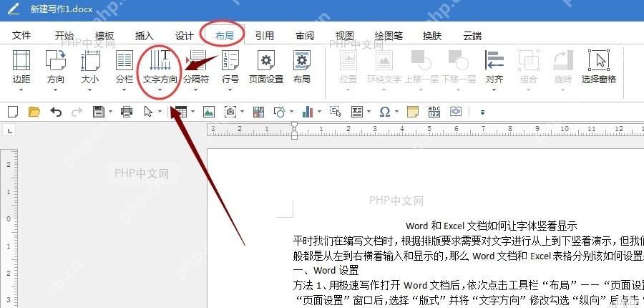The image size is (644, 308).
Task: Click the floppy disk save icon
Action: coord(99,112)
